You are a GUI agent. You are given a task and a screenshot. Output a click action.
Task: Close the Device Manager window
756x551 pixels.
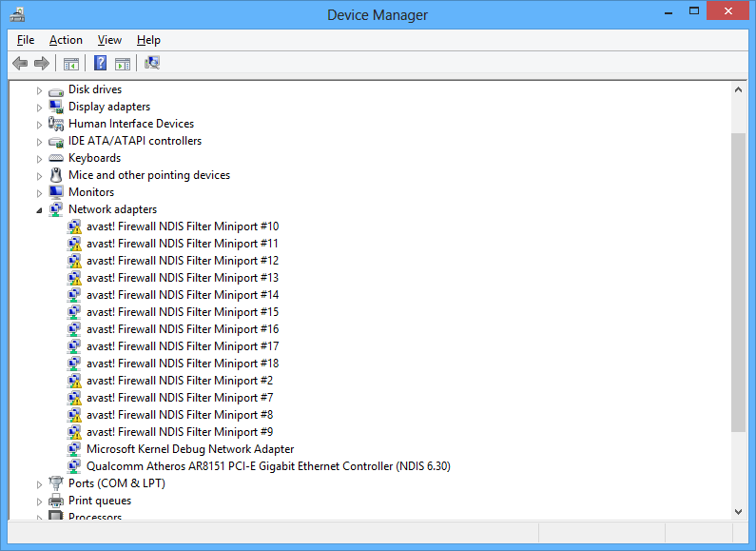728,10
